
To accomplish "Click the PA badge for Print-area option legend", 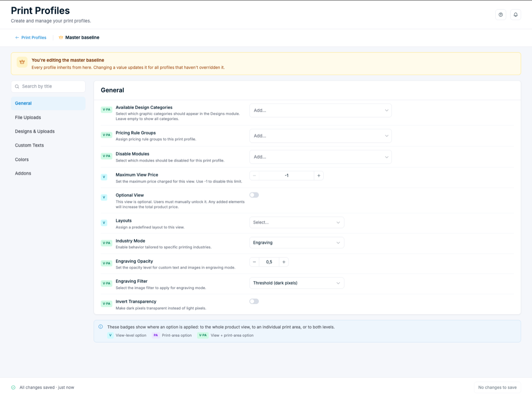I will [156, 335].
